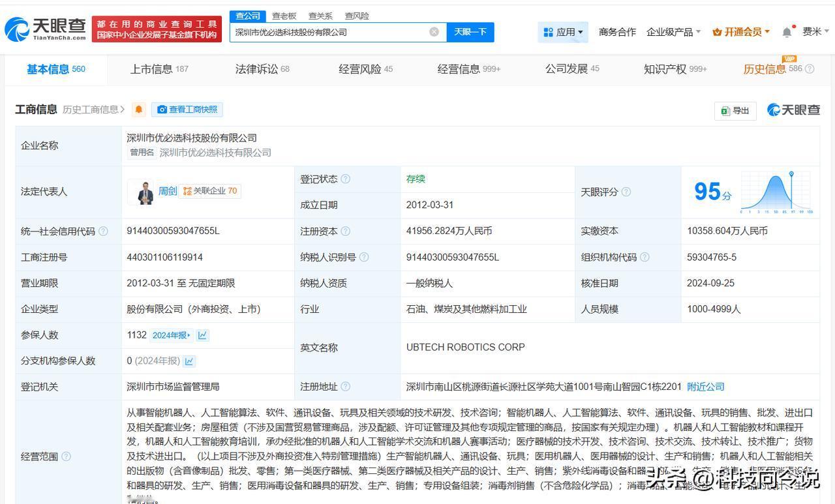Expand the 企业级产品 dropdown
This screenshot has width=835, height=504.
pyautogui.click(x=673, y=32)
